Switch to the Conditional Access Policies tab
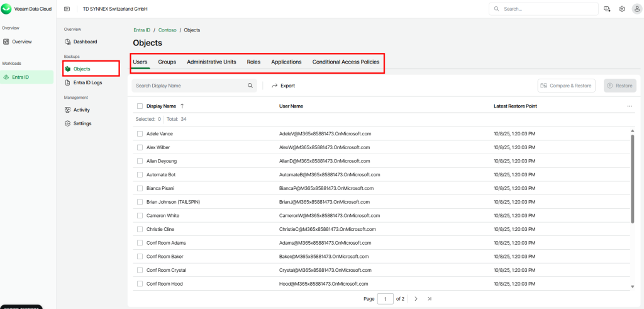644x309 pixels. tap(346, 62)
